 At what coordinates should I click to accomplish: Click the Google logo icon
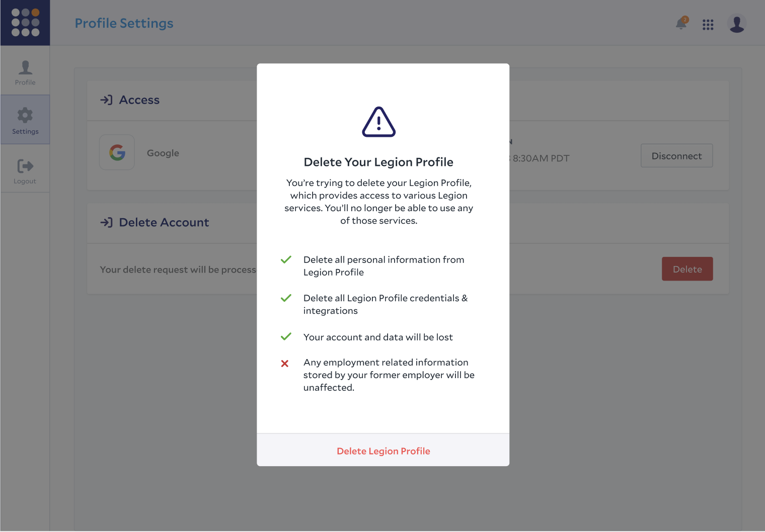[x=117, y=152]
